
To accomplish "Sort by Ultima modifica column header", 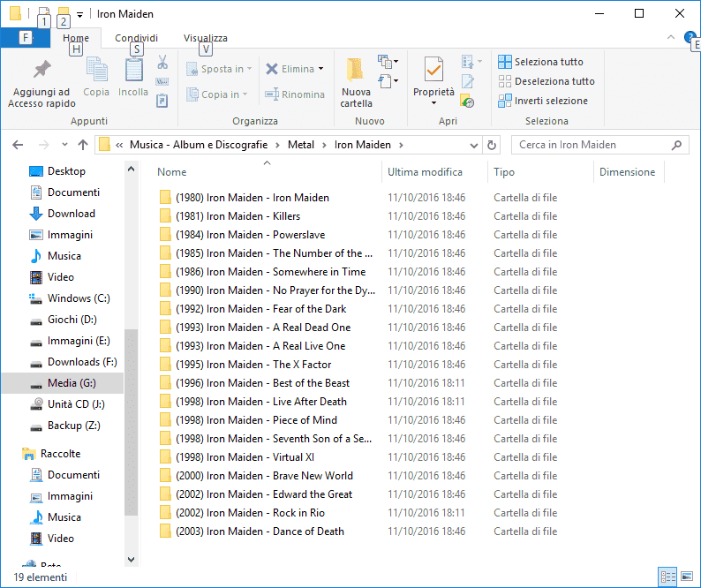I will tap(425, 172).
